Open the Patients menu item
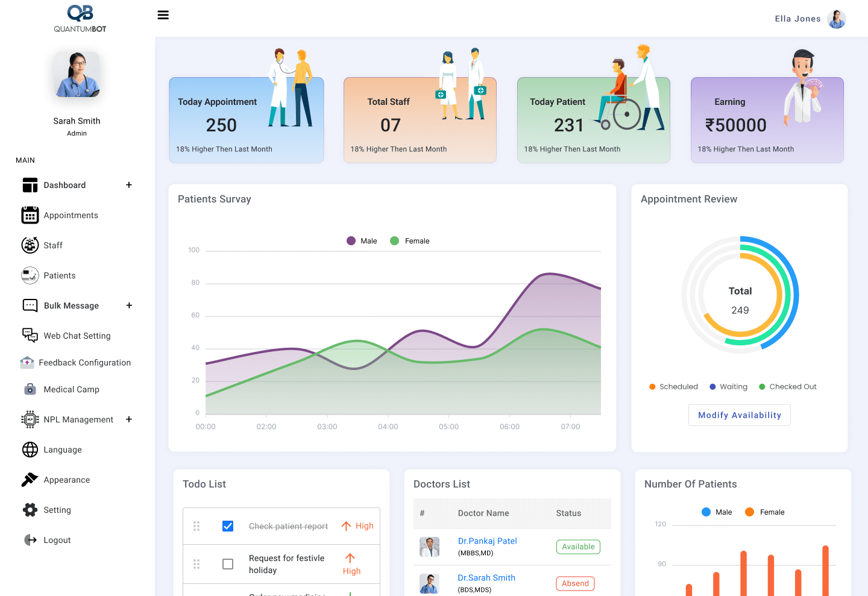 tap(60, 275)
